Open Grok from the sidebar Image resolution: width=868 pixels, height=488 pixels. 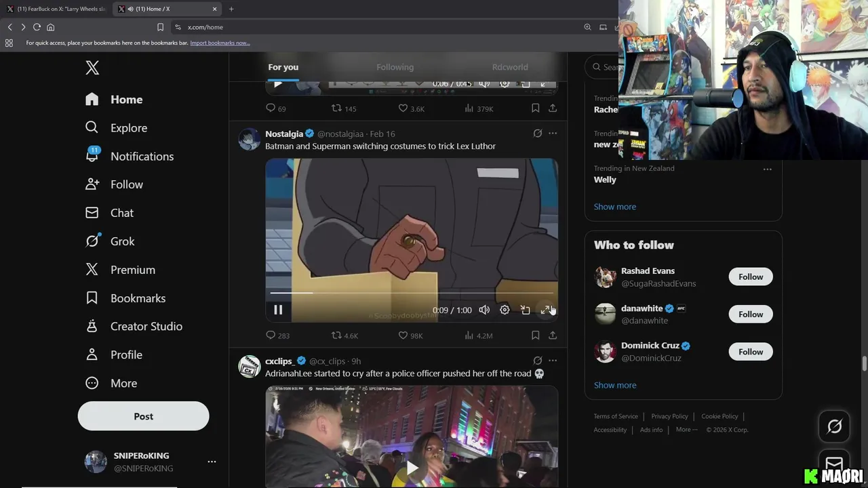coord(110,241)
